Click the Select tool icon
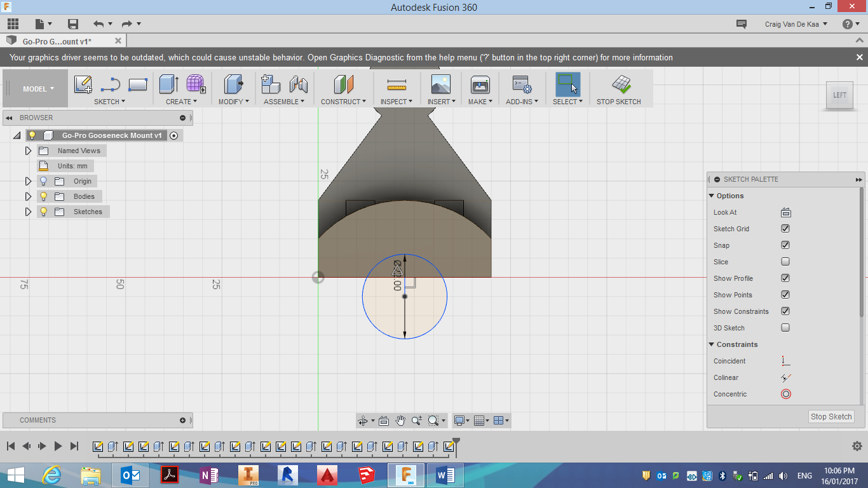The height and width of the screenshot is (488, 868). tap(567, 85)
